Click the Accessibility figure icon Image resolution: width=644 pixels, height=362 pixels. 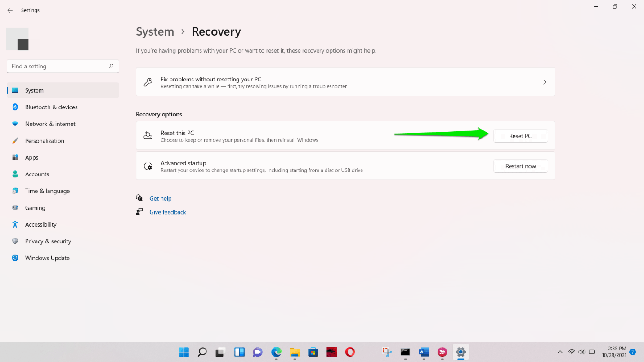click(15, 224)
